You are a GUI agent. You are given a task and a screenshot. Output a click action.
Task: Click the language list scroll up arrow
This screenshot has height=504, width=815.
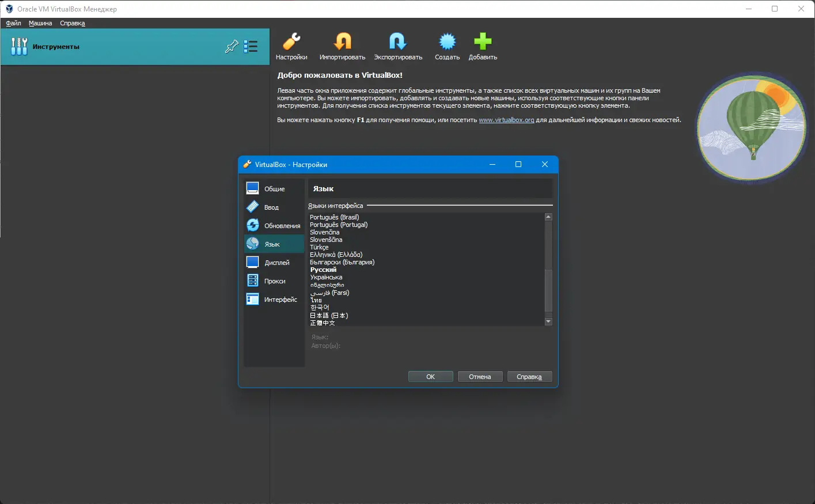548,217
